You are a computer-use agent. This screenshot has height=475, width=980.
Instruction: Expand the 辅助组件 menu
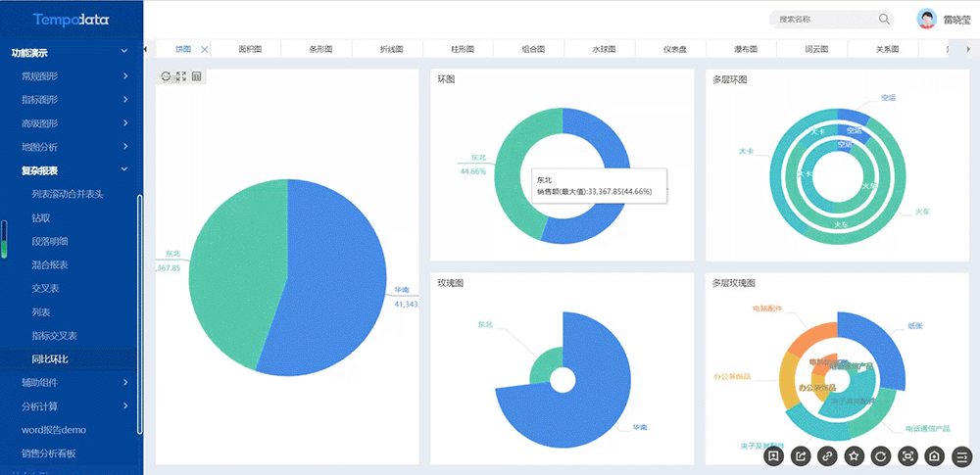125,382
